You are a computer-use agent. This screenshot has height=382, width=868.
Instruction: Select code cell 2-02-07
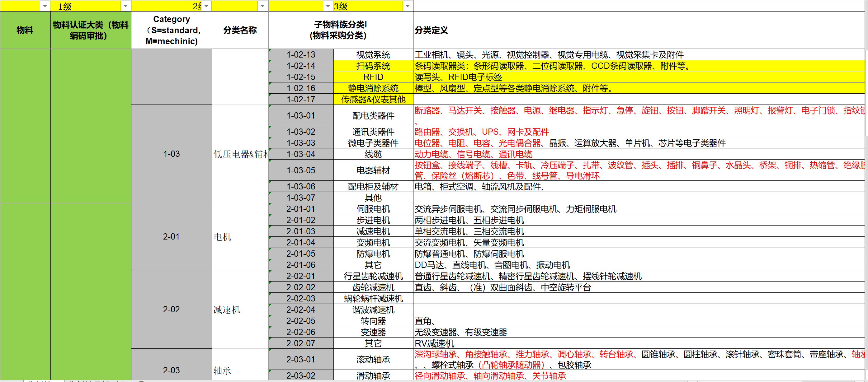[x=300, y=343]
